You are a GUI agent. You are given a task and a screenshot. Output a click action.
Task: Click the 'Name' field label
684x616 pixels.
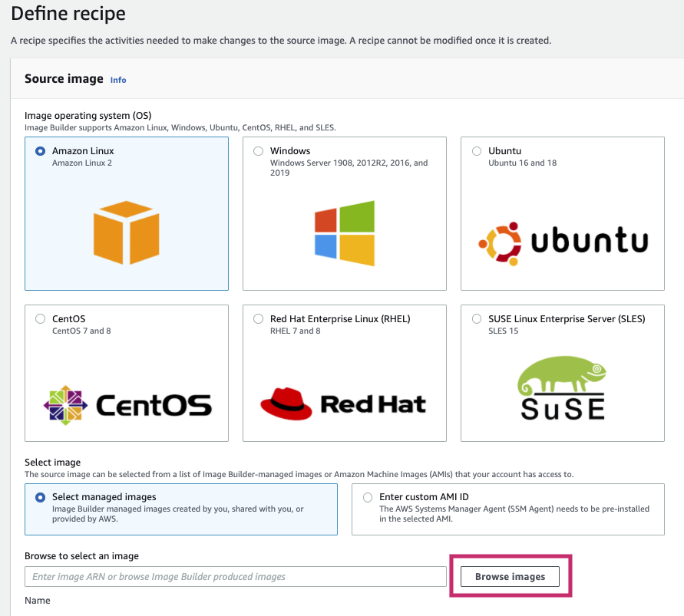[38, 601]
